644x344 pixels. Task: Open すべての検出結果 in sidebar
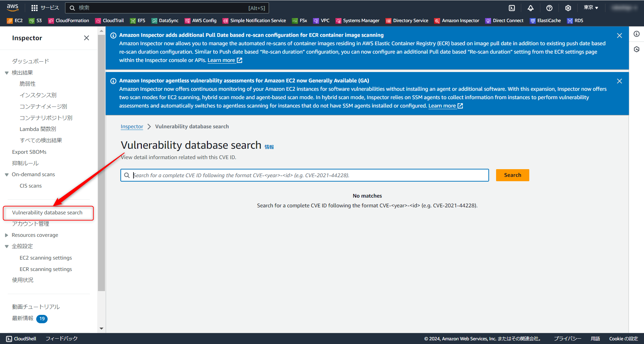41,140
